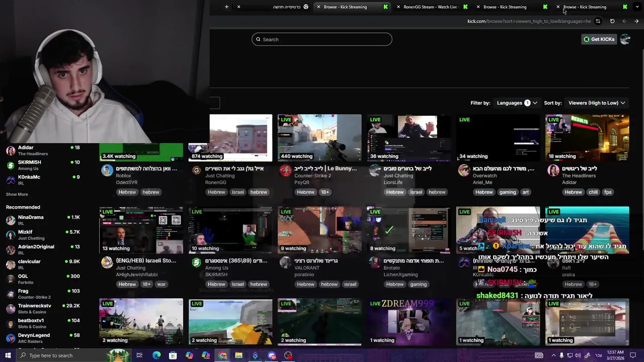The width and height of the screenshot is (644, 362).
Task: Click the kick.com address bar URL
Action: [529, 21]
